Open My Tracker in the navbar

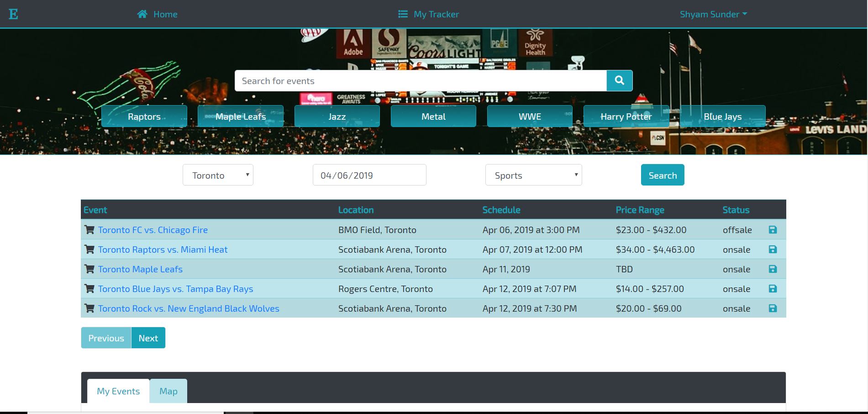(x=428, y=14)
